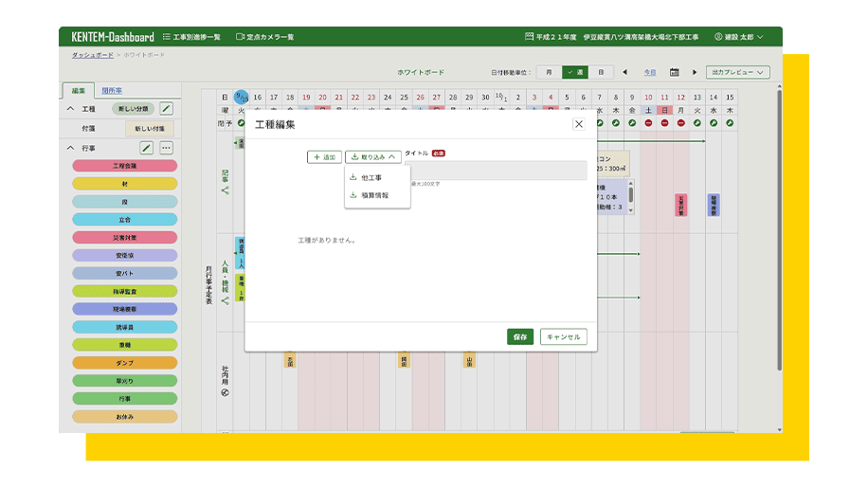Click the green work icon for the 13th
The image size is (868, 488).
click(x=696, y=123)
